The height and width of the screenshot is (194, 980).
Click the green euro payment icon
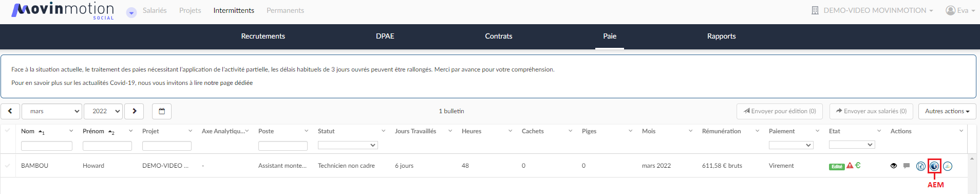(x=858, y=165)
